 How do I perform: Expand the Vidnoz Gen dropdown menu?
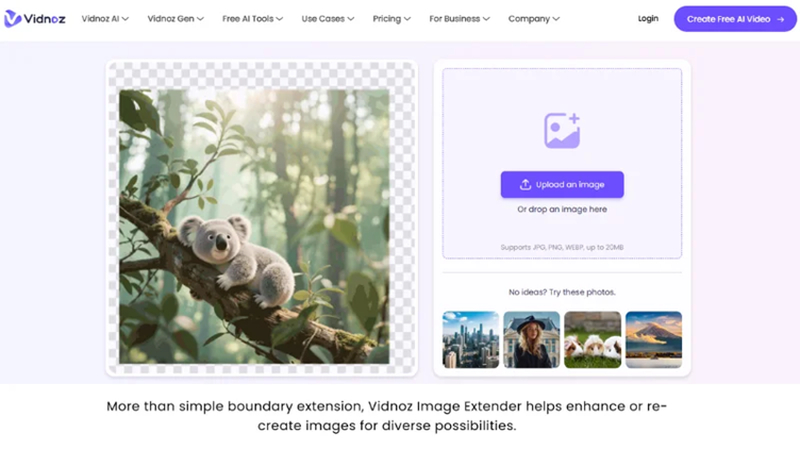176,19
